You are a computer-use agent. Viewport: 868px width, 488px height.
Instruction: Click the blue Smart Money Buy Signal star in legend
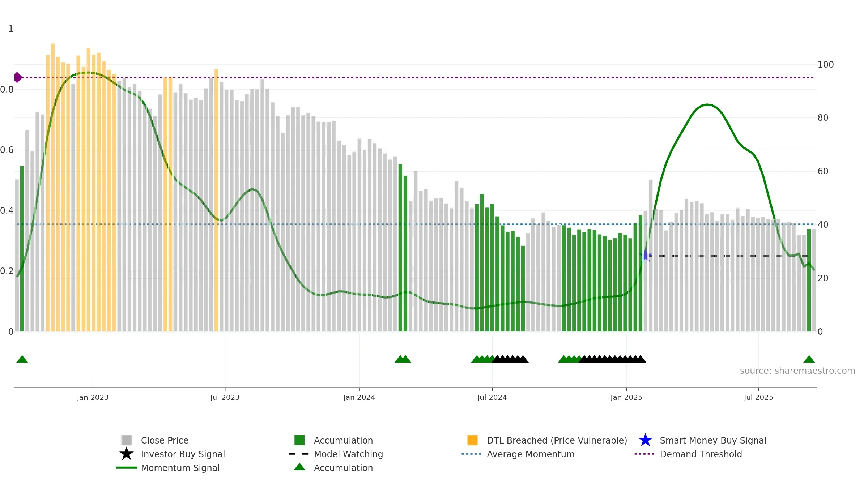click(x=645, y=440)
